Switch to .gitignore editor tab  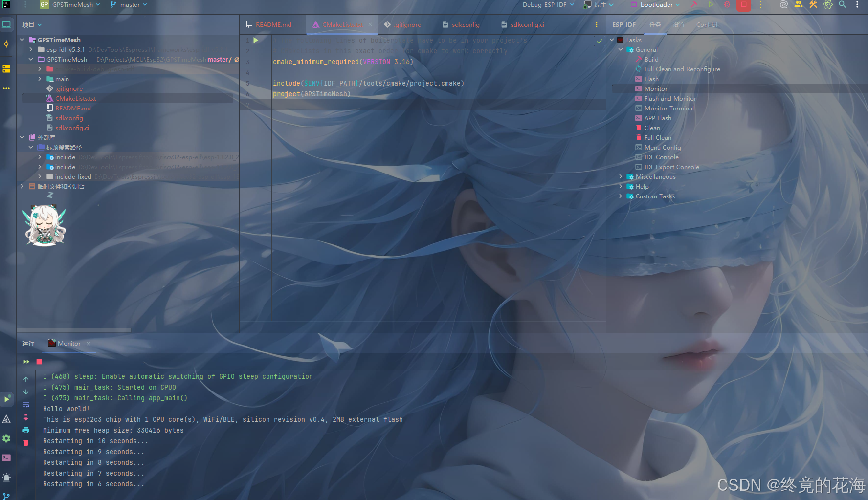pyautogui.click(x=403, y=25)
